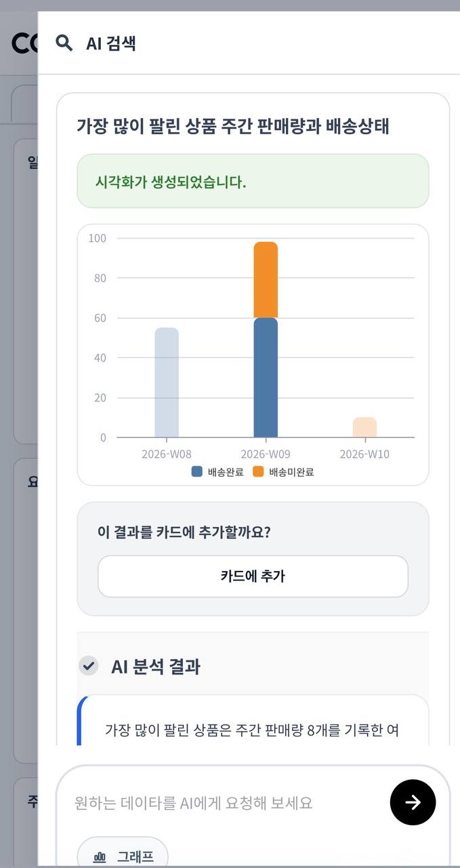Click the green 시각화가 생성되었습니다 banner
Image resolution: width=460 pixels, height=868 pixels.
click(x=253, y=181)
